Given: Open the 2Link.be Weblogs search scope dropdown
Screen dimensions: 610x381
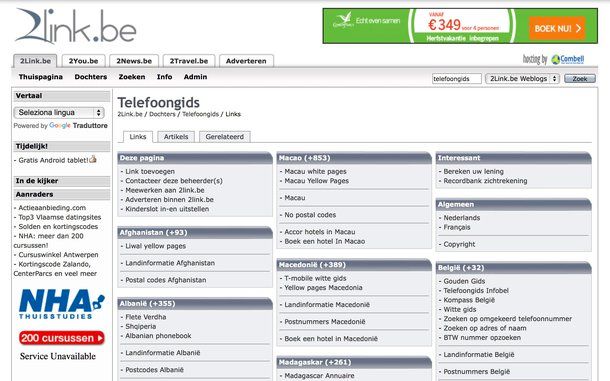Looking at the screenshot, I should click(x=522, y=79).
